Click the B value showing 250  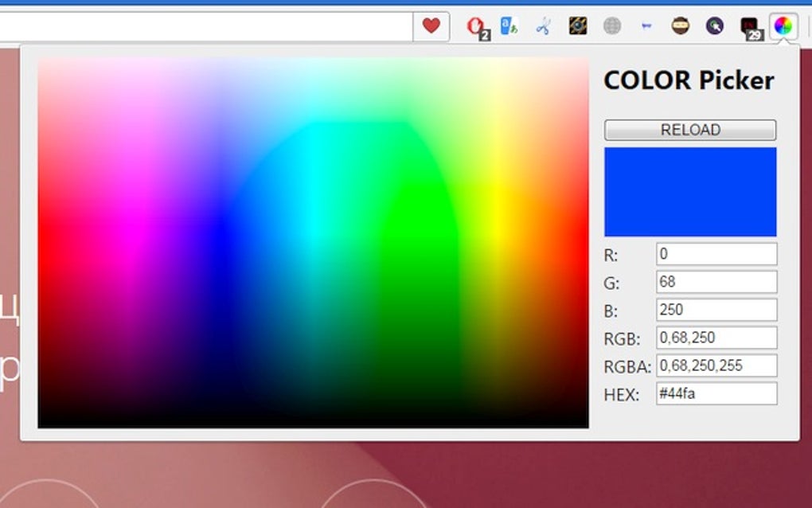point(715,309)
